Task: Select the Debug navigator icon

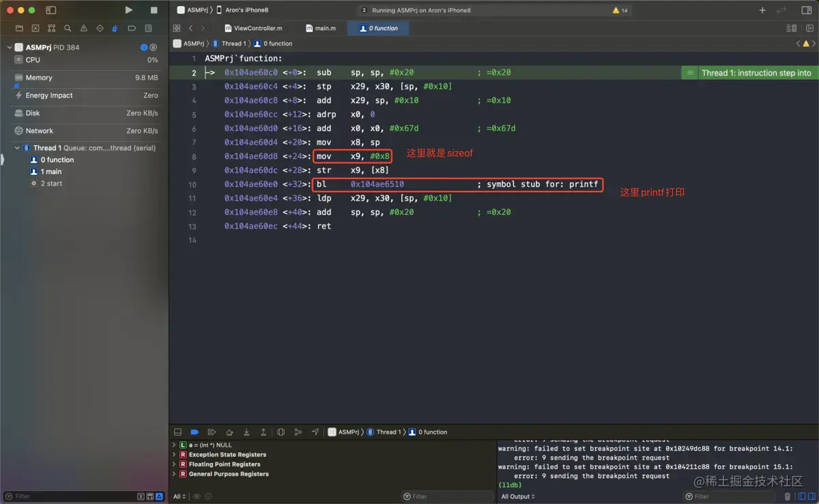Action: coord(115,29)
